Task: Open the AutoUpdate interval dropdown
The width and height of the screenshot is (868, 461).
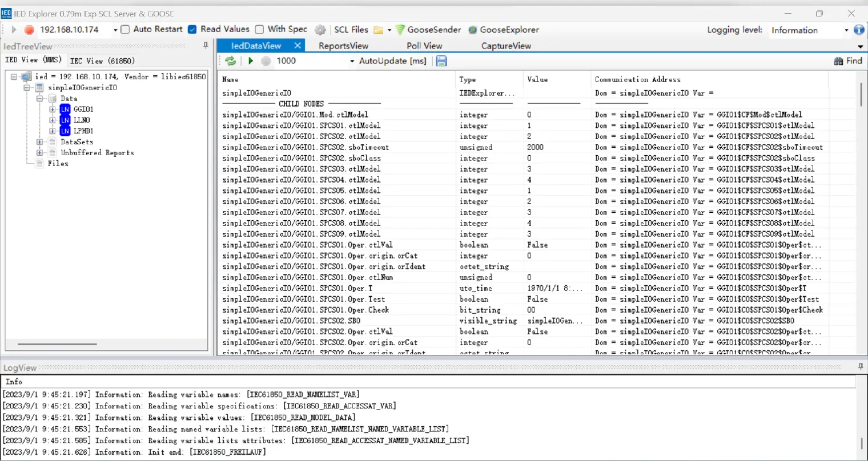Action: point(352,61)
